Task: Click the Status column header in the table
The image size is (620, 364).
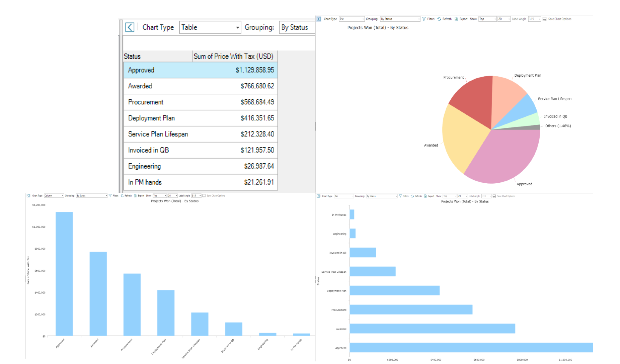Action: coord(158,57)
